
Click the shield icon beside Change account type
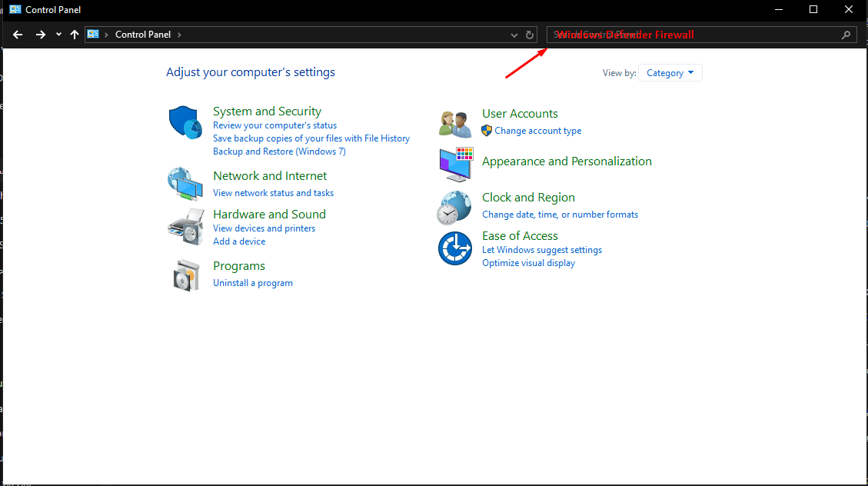pos(487,131)
